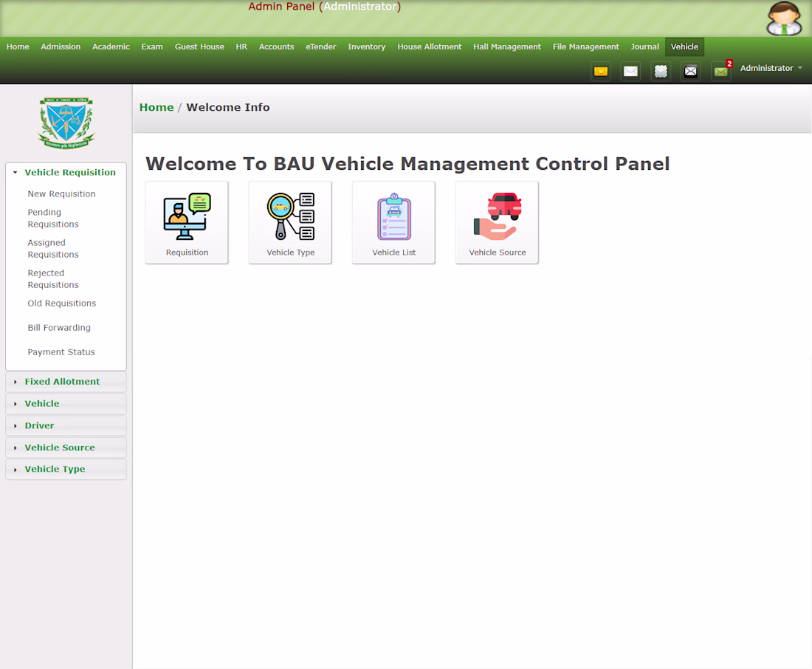Screen dimensions: 812x669
Task: Click the Welcome Info breadcrumb text
Action: coord(228,107)
